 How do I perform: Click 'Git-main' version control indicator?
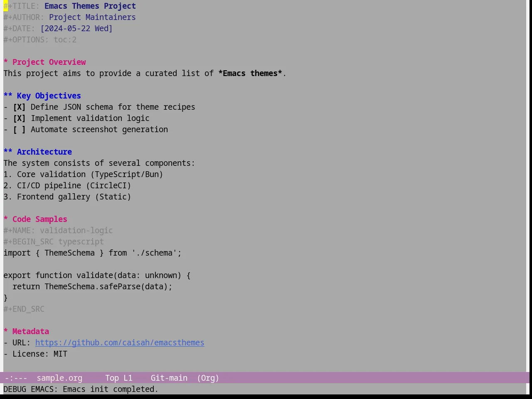pos(169,378)
